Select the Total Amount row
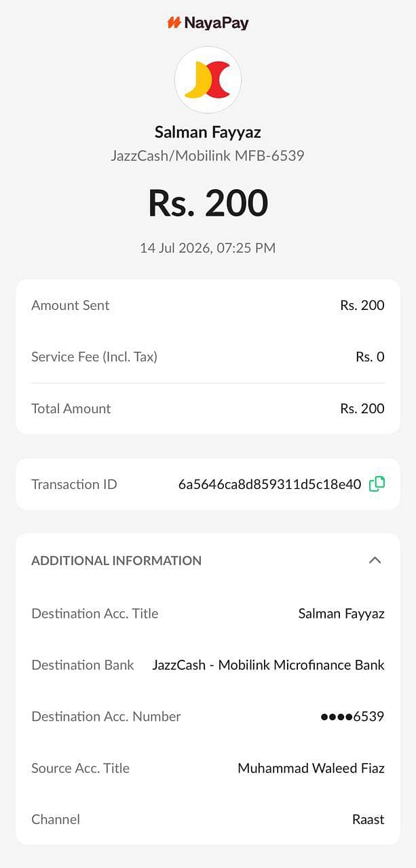This screenshot has width=416, height=868. [208, 408]
